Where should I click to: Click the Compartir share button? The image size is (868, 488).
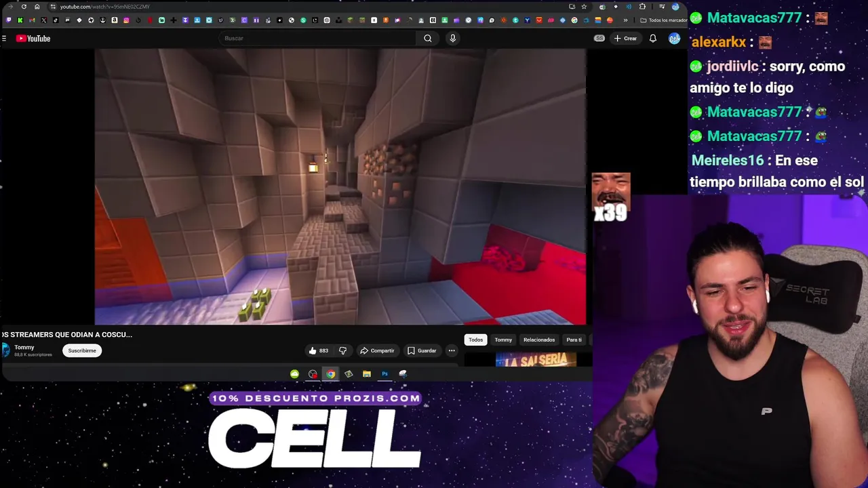tap(377, 350)
